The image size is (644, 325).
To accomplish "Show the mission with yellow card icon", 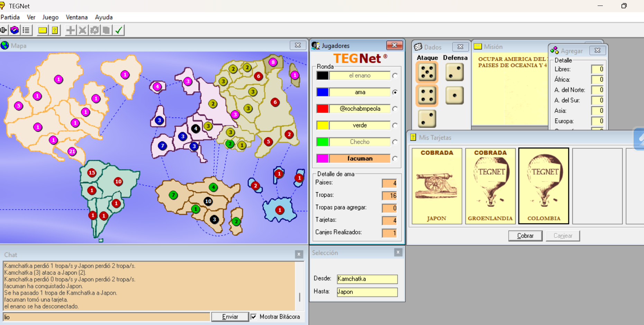I will click(x=43, y=30).
